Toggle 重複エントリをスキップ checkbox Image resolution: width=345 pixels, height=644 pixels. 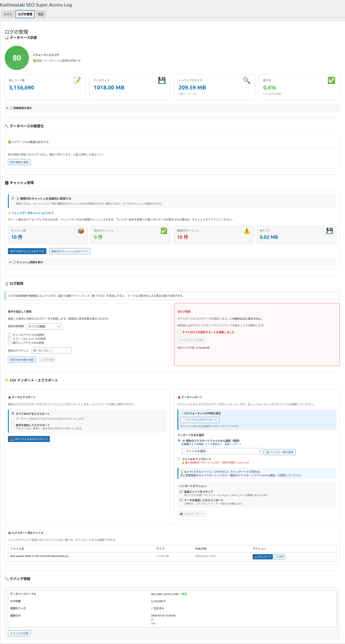pos(181,491)
